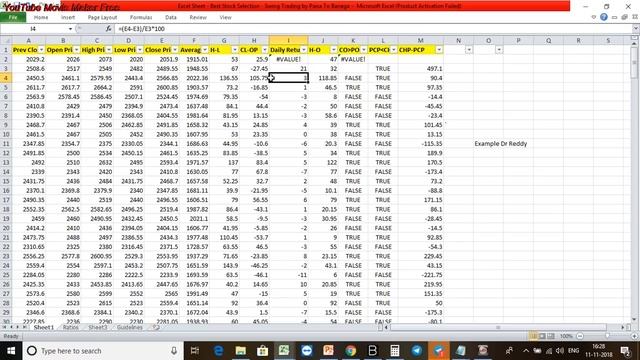
Task: Open Task View from the taskbar
Action: [x=195, y=351]
